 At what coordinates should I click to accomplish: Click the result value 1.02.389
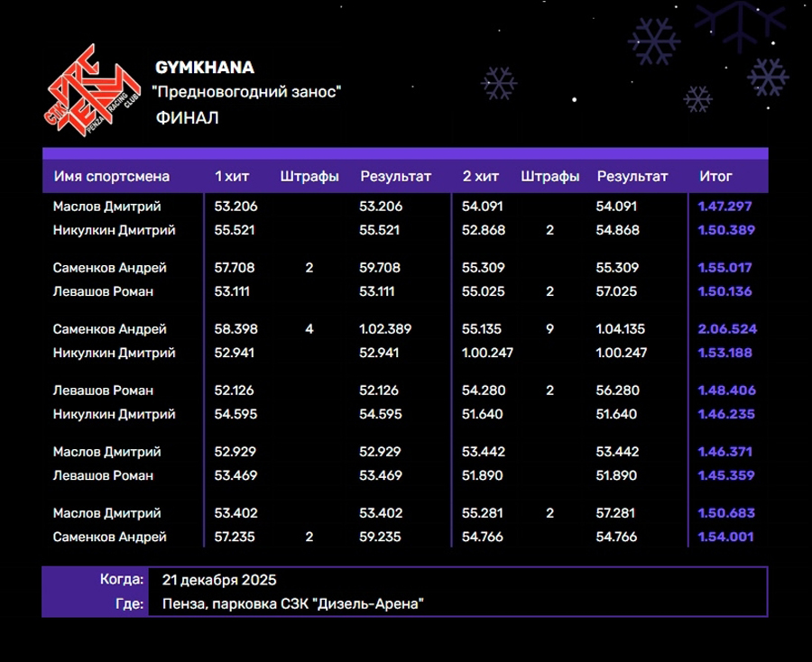(385, 329)
